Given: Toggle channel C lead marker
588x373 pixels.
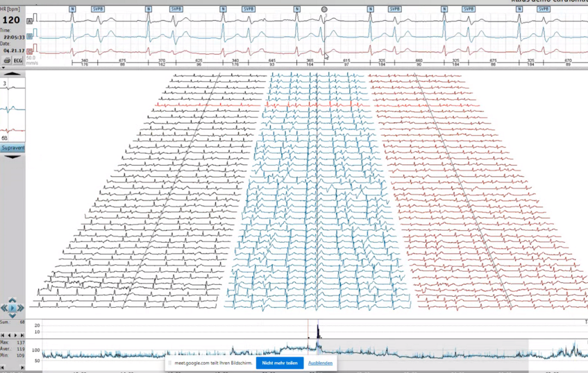Looking at the screenshot, I should click(30, 51).
